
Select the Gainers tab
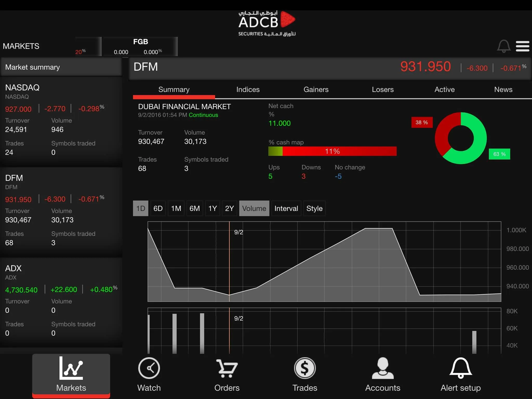point(315,90)
